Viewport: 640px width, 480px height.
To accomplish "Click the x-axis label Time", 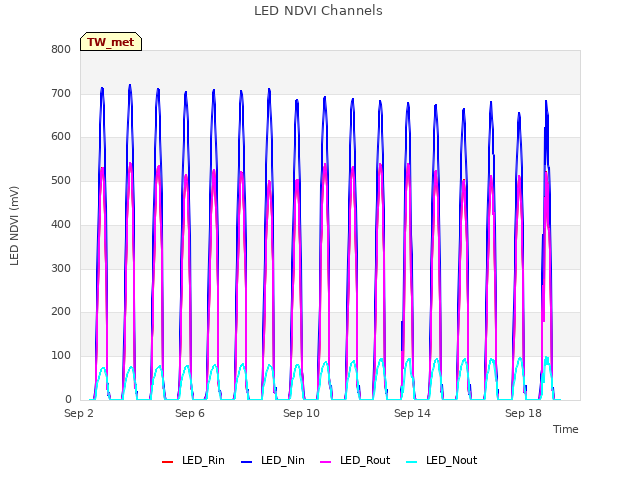I will click(x=566, y=429).
